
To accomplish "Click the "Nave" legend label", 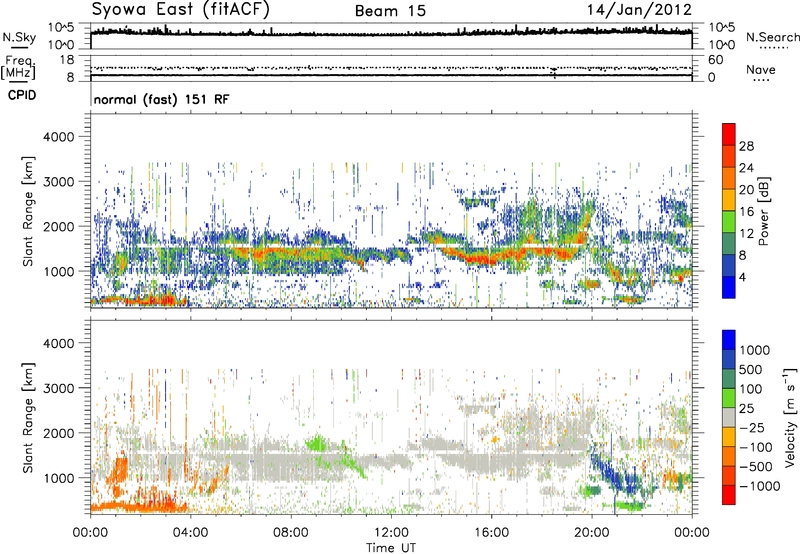I will point(761,69).
